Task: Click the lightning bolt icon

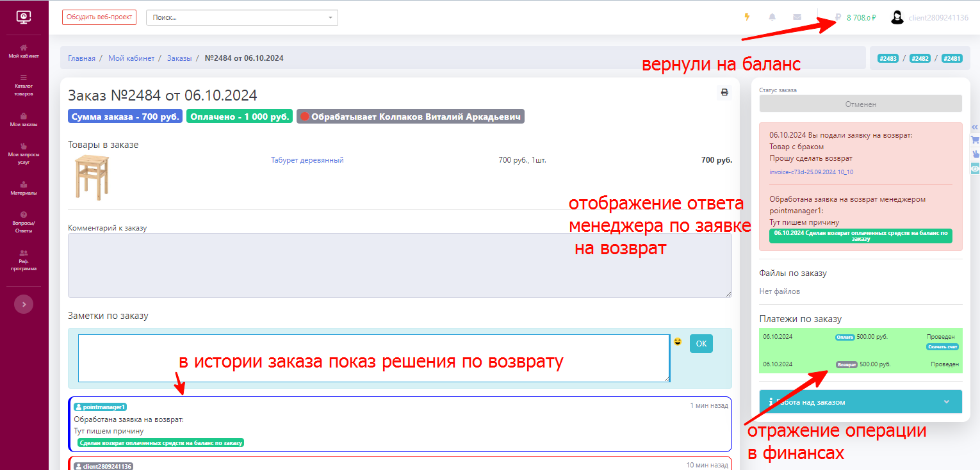Action: tap(747, 17)
